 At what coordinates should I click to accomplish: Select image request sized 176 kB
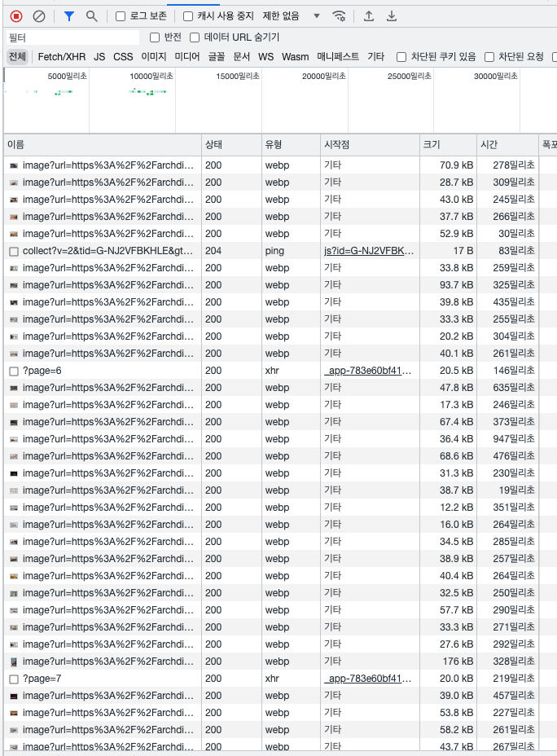108,661
